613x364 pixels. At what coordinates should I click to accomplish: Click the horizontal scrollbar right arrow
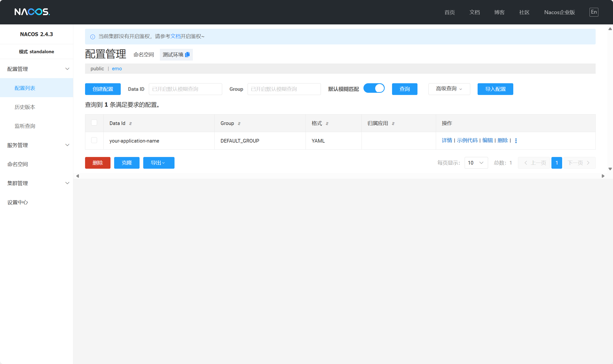pos(603,176)
